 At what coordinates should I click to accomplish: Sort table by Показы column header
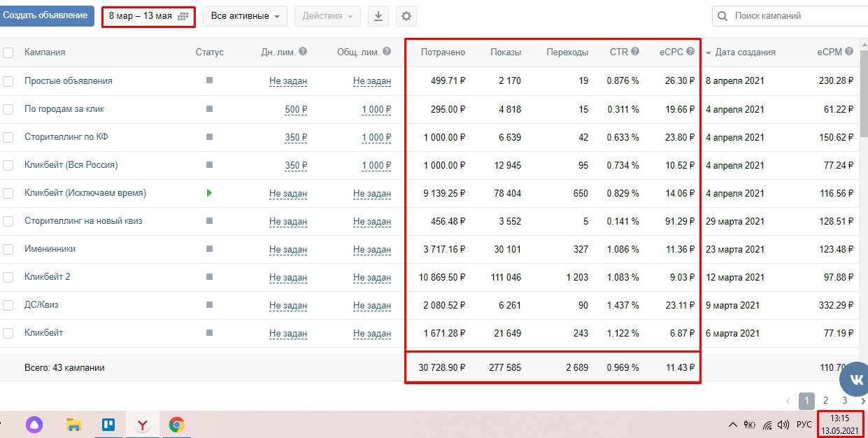[x=506, y=52]
